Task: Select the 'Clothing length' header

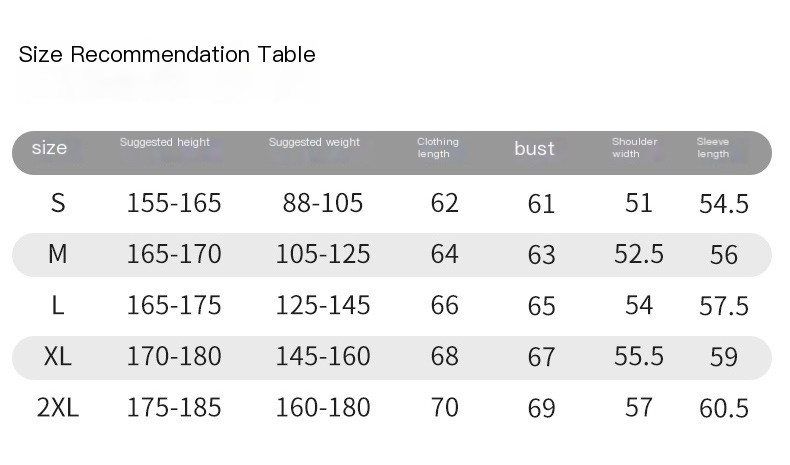Action: point(437,148)
